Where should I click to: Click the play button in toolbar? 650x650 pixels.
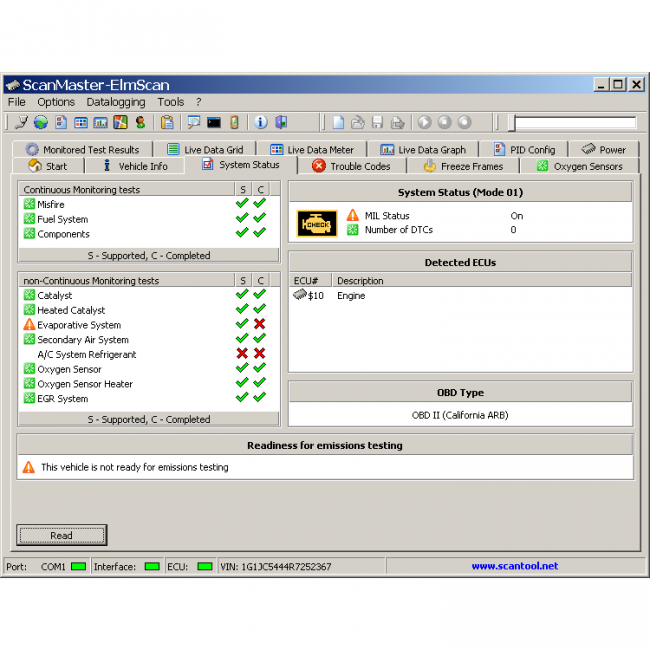(x=424, y=122)
